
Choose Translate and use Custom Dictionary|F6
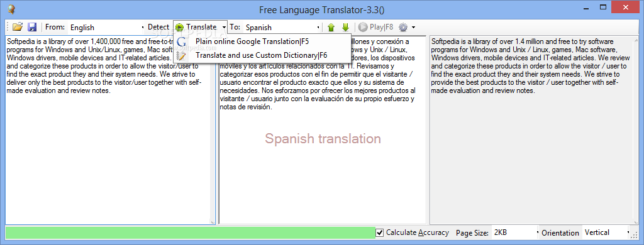pyautogui.click(x=263, y=55)
